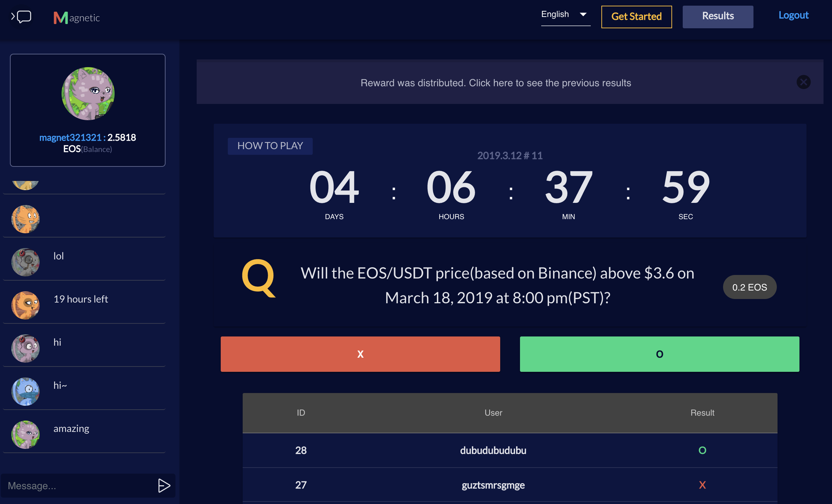Collapse the chat sidebar using chat icon
The image size is (832, 504).
pyautogui.click(x=21, y=17)
